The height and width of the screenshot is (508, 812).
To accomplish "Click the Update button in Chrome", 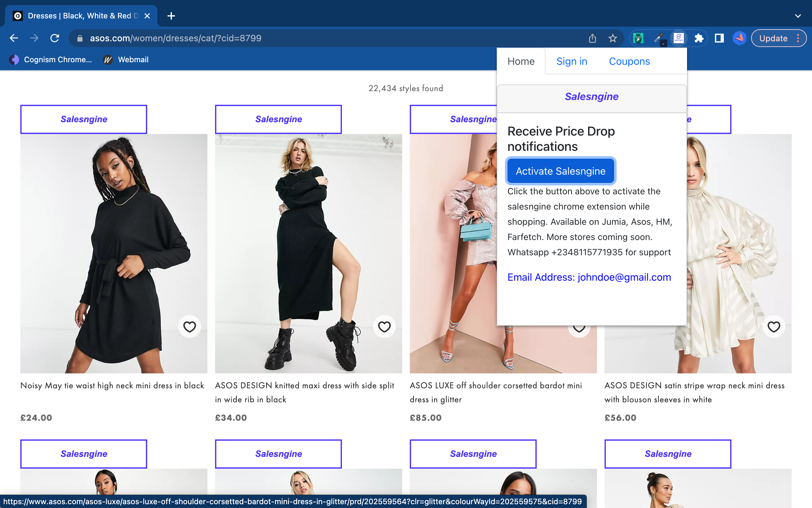I will [x=773, y=38].
